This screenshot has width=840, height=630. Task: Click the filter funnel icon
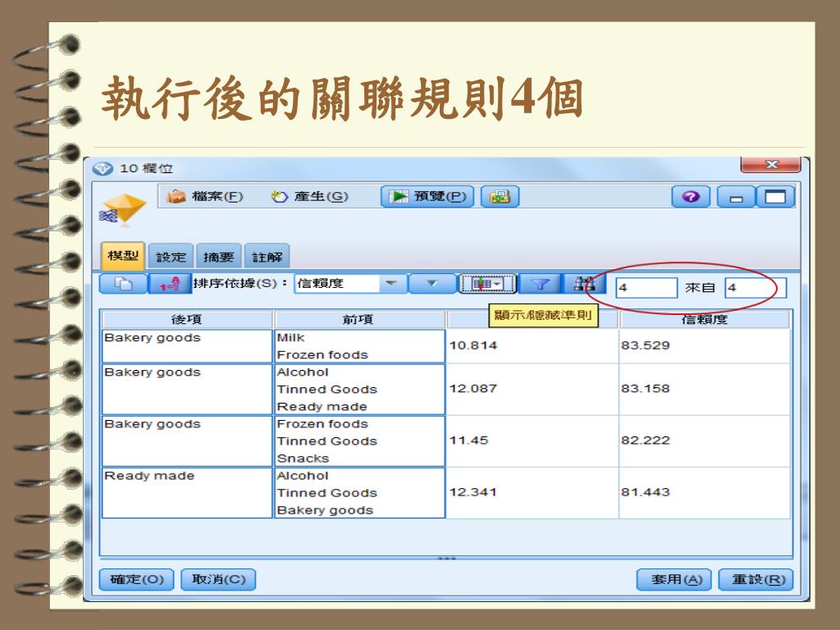tap(540, 284)
